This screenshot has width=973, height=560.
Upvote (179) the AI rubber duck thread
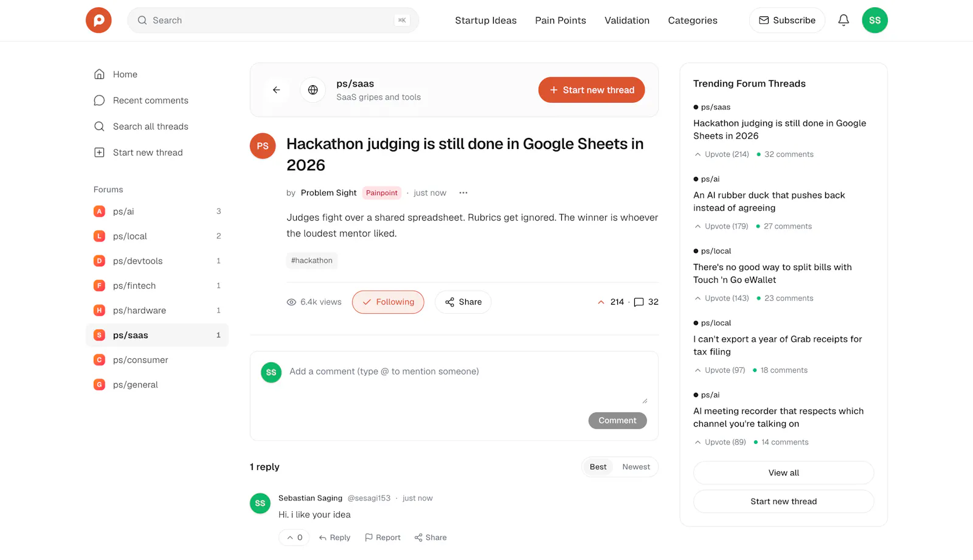pyautogui.click(x=722, y=226)
